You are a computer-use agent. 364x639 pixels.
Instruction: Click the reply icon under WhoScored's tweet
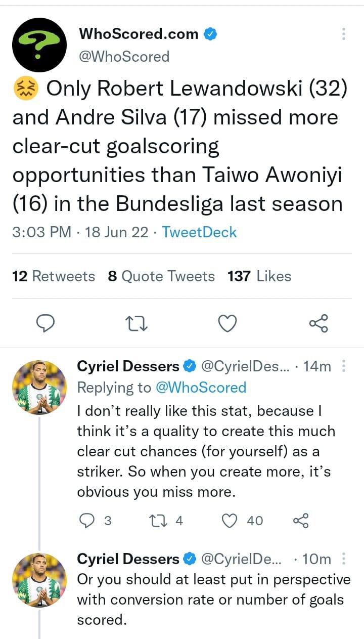[x=46, y=323]
